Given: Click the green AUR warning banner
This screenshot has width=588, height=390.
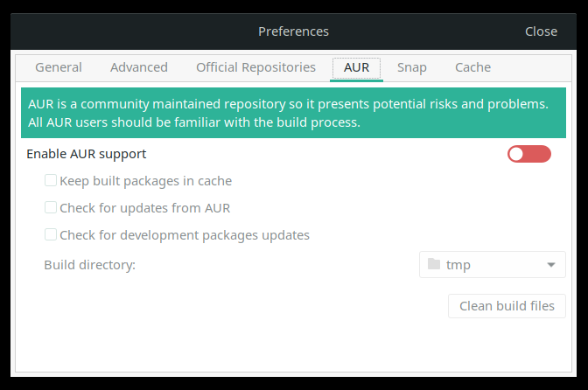Looking at the screenshot, I should pos(293,113).
